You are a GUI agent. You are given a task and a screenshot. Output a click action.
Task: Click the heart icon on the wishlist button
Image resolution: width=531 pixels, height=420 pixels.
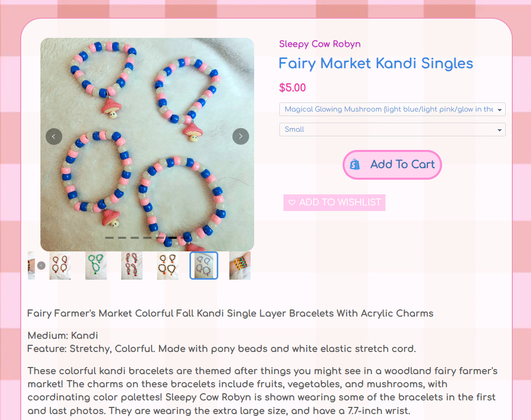(292, 202)
